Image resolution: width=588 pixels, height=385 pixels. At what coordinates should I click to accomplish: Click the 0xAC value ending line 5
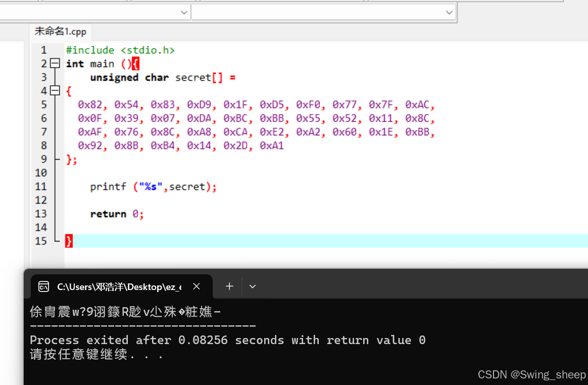417,105
